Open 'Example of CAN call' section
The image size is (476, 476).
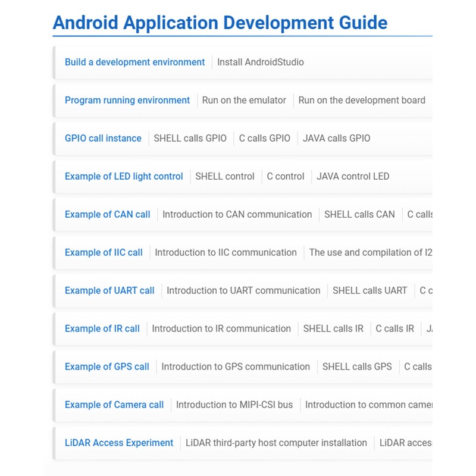[107, 214]
